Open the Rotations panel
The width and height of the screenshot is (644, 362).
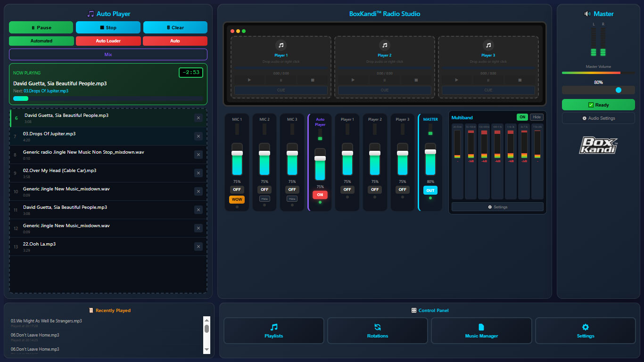coord(378,331)
